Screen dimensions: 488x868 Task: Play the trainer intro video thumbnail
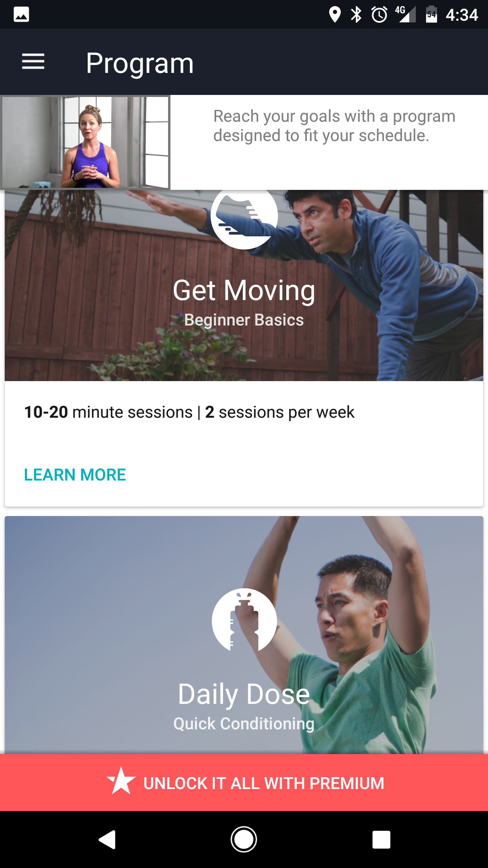(x=85, y=142)
